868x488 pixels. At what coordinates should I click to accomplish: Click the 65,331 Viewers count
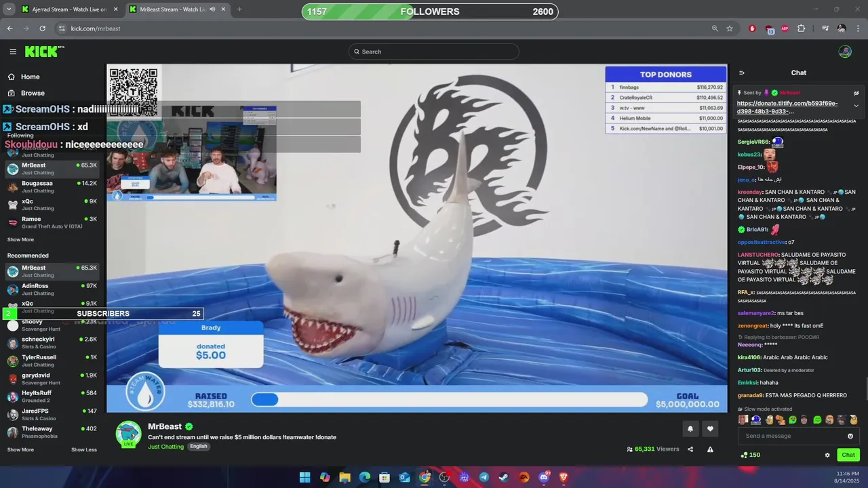point(653,449)
